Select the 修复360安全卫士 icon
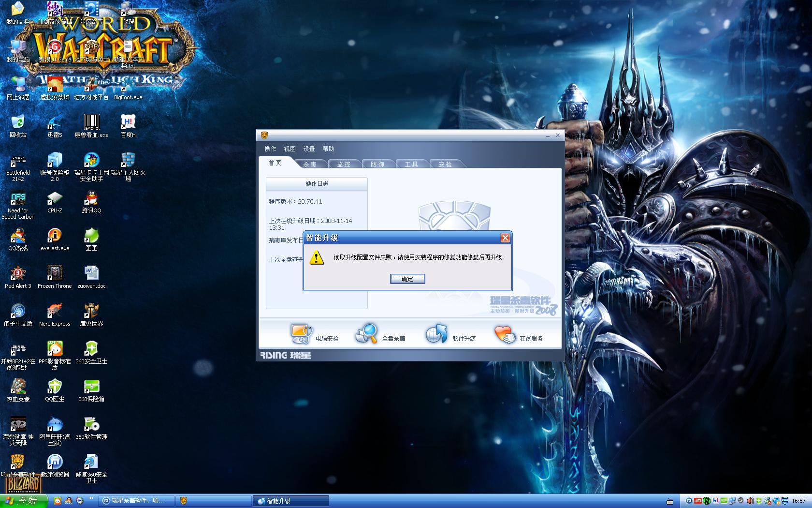Viewport: 812px width, 508px height. [91, 469]
